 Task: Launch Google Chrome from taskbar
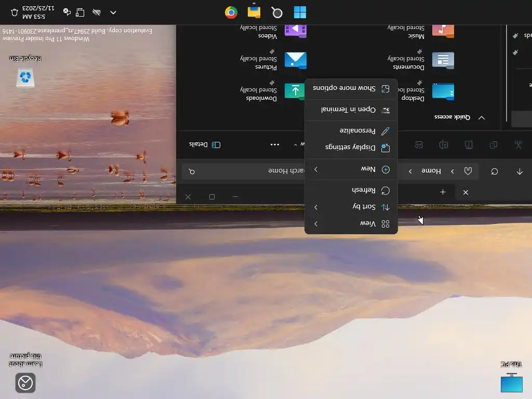click(x=231, y=12)
